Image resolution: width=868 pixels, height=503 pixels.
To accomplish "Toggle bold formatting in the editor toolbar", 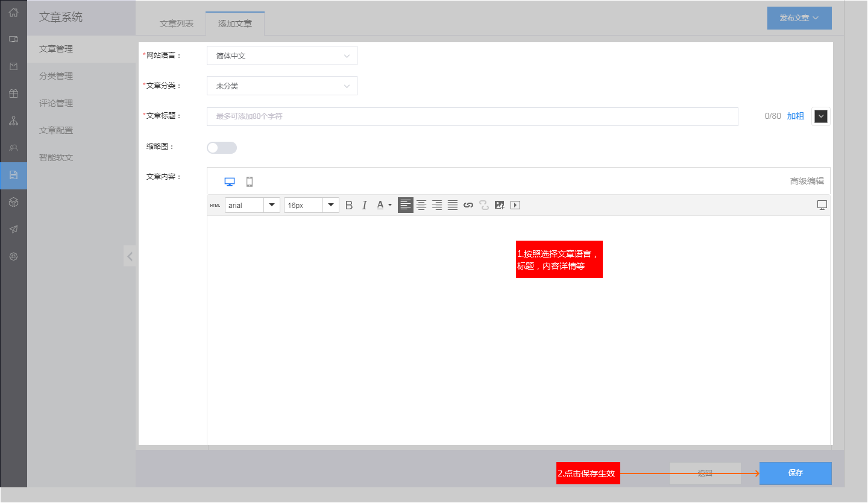I will pyautogui.click(x=349, y=205).
